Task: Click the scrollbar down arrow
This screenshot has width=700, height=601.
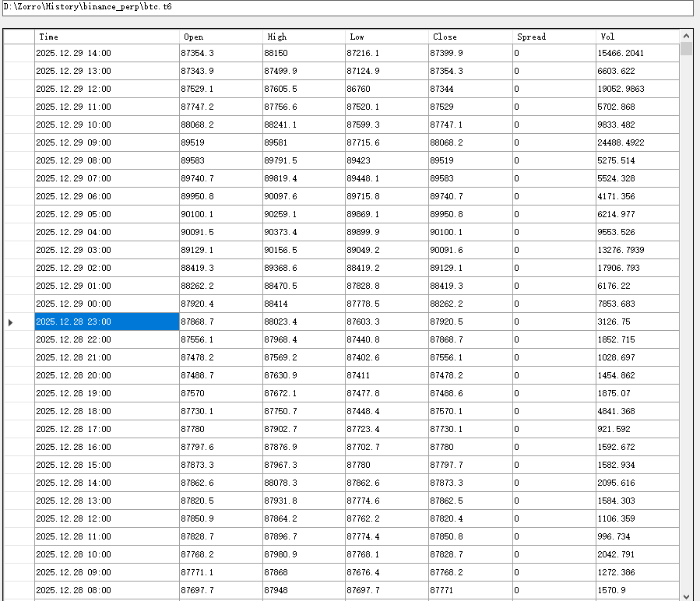Action: [x=686, y=596]
